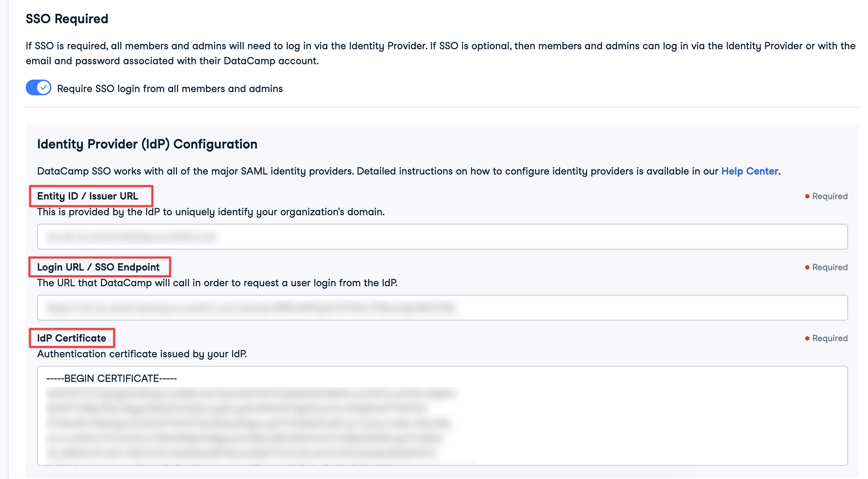Click the 'Login URL / SSO Endpoint' field label
The width and height of the screenshot is (868, 479).
pos(99,267)
